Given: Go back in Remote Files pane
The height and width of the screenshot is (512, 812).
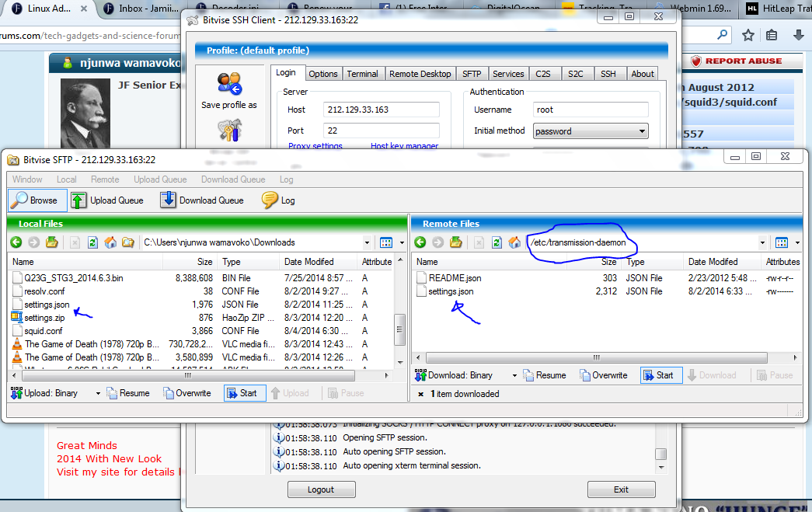Looking at the screenshot, I should click(x=420, y=242).
